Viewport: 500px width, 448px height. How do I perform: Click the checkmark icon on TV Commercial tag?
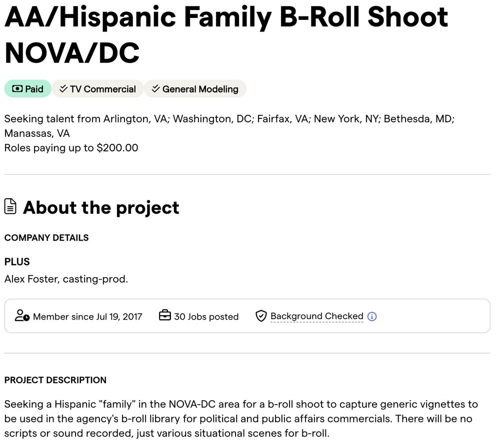coord(63,88)
